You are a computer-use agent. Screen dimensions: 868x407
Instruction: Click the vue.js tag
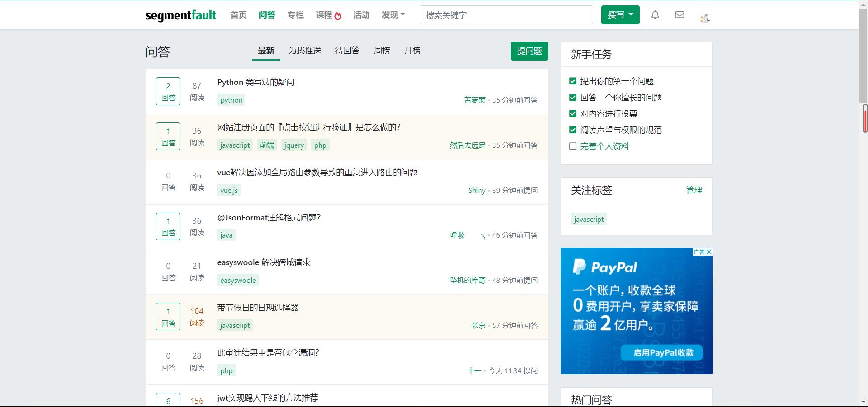(229, 191)
